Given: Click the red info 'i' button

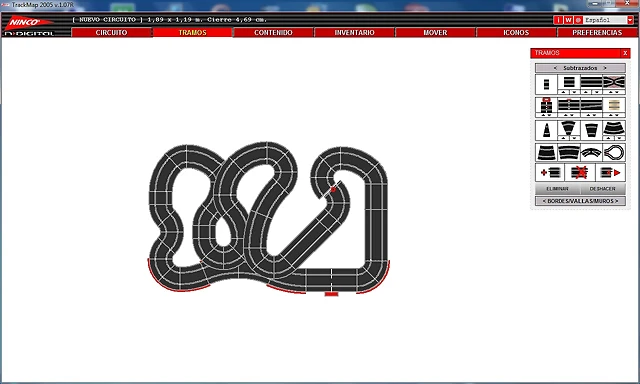Looking at the screenshot, I should click(558, 20).
